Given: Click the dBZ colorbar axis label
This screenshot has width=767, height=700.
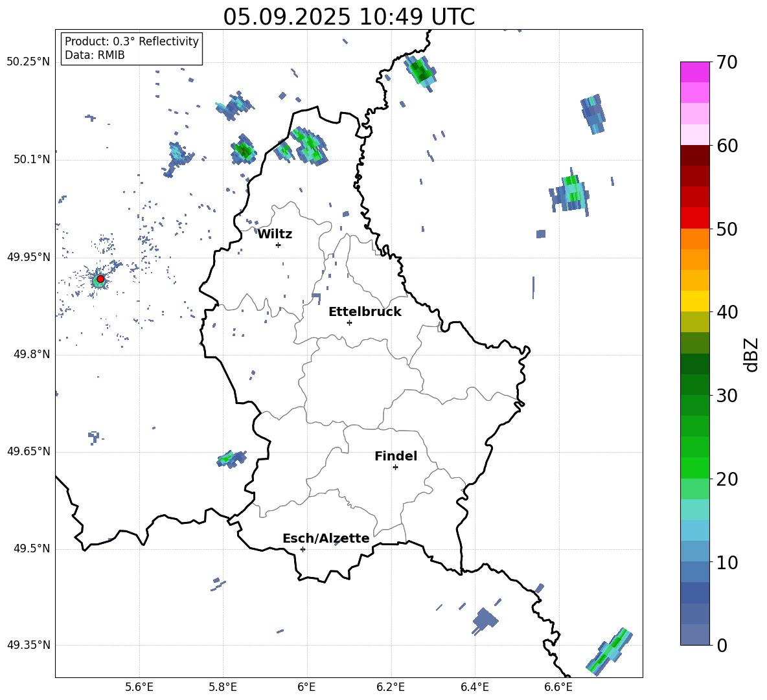Looking at the screenshot, I should pyautogui.click(x=751, y=354).
